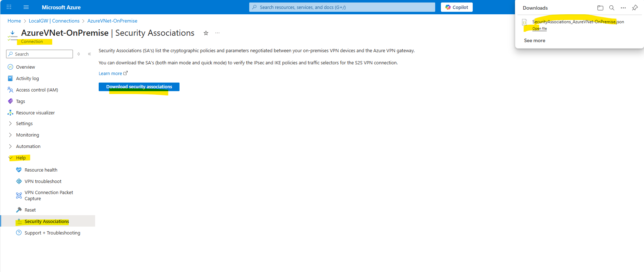Open AzureVNet-OnPremise breadcrumb
Image resolution: width=644 pixels, height=272 pixels.
[x=112, y=21]
